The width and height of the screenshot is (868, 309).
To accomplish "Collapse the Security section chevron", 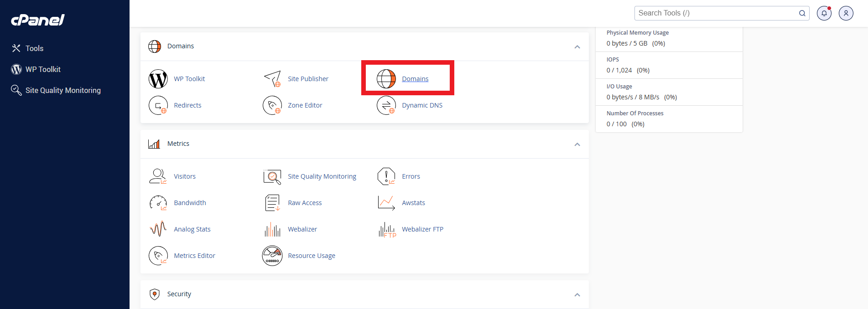I will 577,294.
